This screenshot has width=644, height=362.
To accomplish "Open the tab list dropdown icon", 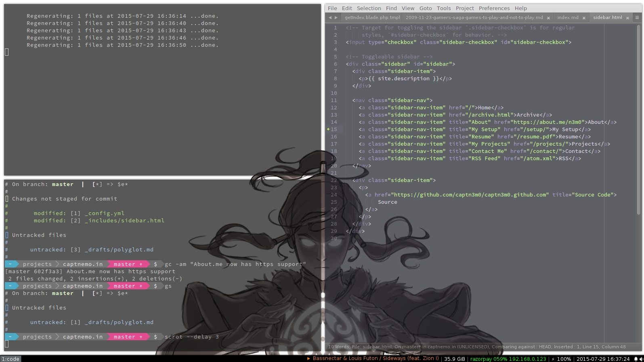I will (637, 17).
